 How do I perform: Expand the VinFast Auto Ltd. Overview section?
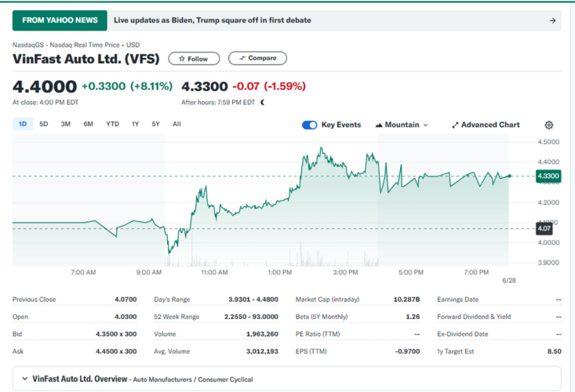coord(24,379)
